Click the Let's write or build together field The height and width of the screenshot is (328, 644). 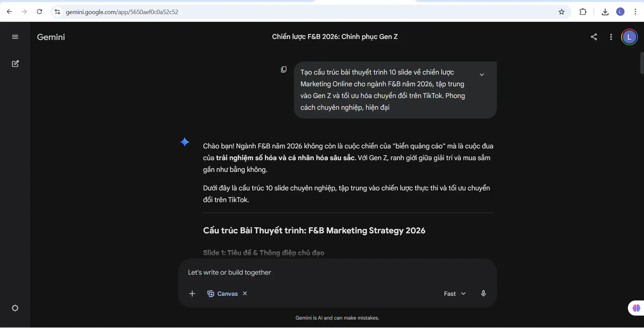pos(302,273)
